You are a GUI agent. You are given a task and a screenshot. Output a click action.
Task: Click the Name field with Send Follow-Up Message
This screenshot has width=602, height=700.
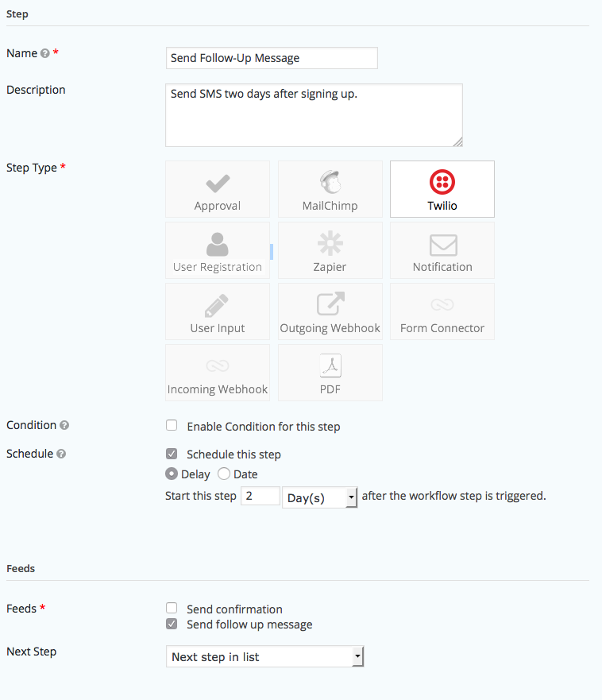pyautogui.click(x=272, y=58)
